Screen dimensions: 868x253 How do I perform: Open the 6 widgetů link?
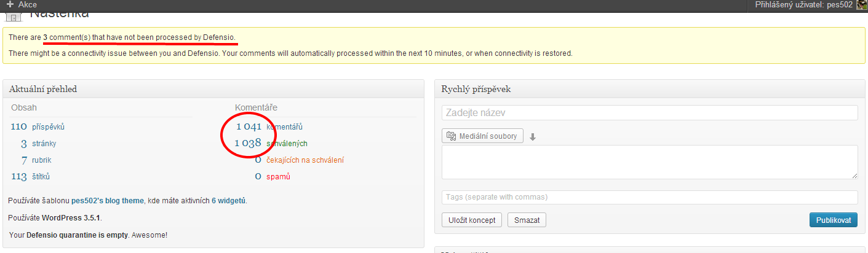pos(229,200)
